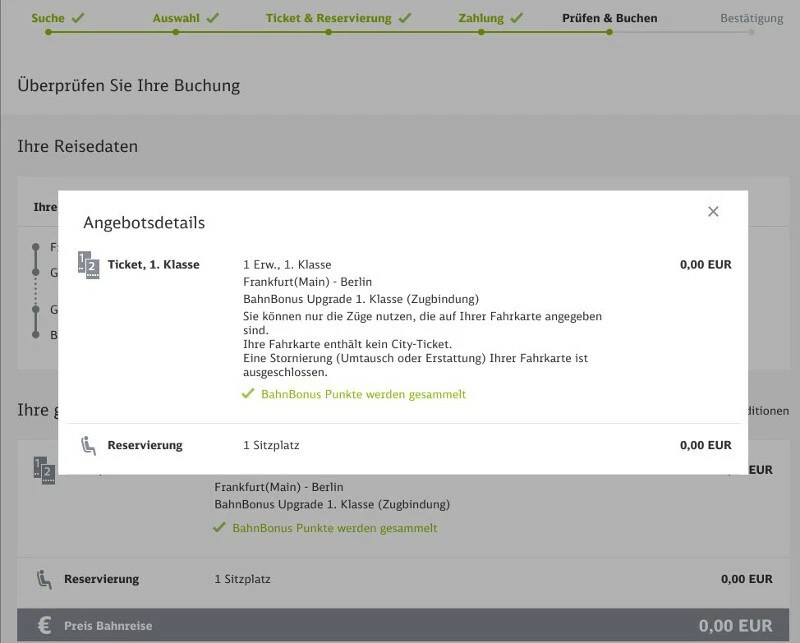Click the checkmark beside Ticket & Reservierung
Image resolution: width=800 pixels, height=643 pixels.
(x=405, y=18)
